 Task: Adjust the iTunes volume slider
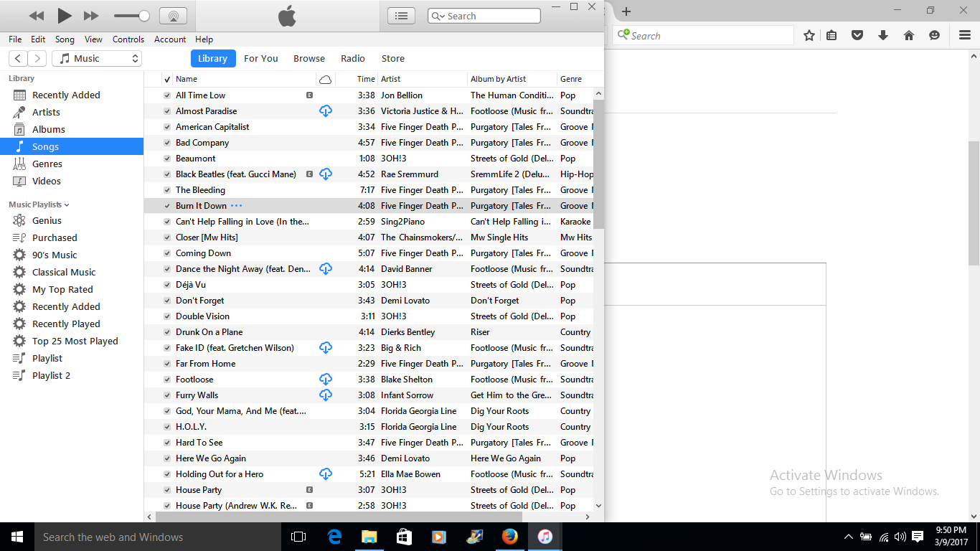click(131, 16)
